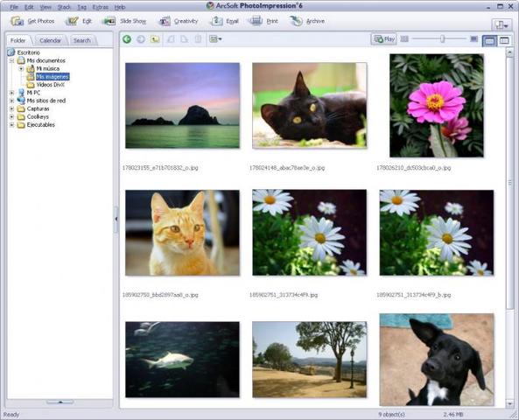Collapse the Mis documentos tree node
This screenshot has width=519, height=420.
[11, 60]
